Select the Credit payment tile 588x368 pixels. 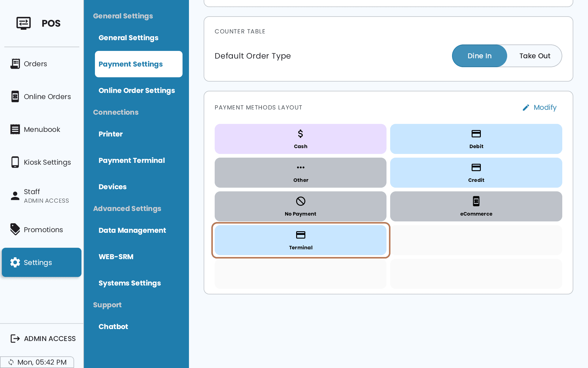(x=476, y=173)
